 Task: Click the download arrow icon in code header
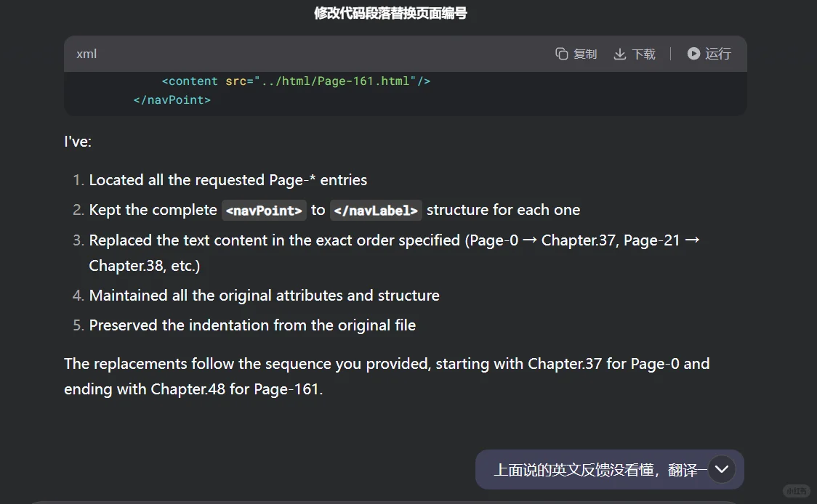click(x=619, y=54)
